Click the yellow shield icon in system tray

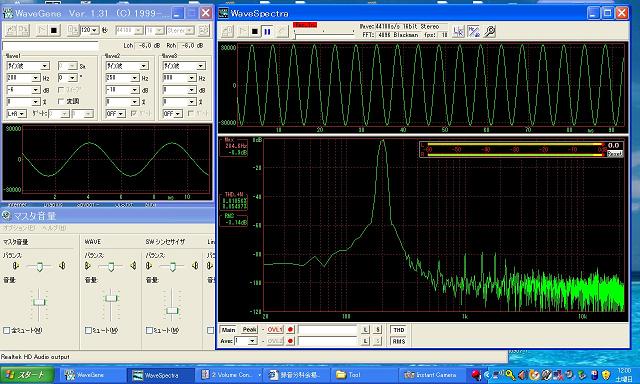tap(606, 375)
